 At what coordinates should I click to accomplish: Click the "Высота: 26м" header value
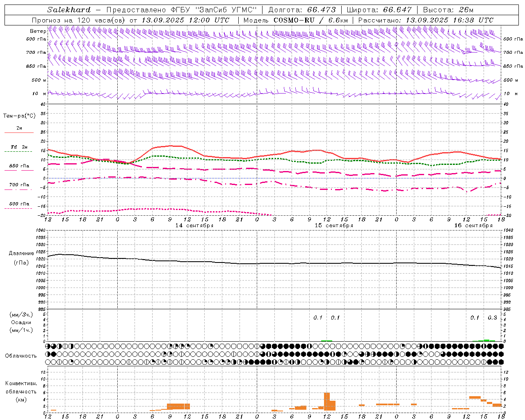point(448,10)
